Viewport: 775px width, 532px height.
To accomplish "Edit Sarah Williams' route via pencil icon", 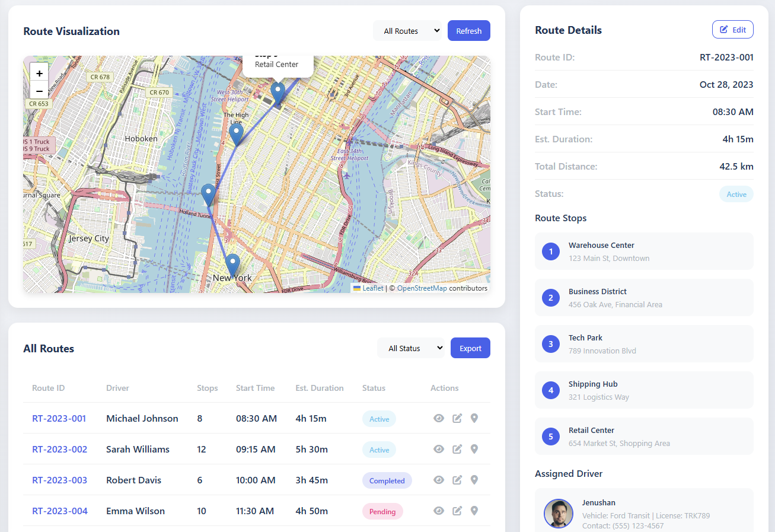I will pyautogui.click(x=457, y=449).
